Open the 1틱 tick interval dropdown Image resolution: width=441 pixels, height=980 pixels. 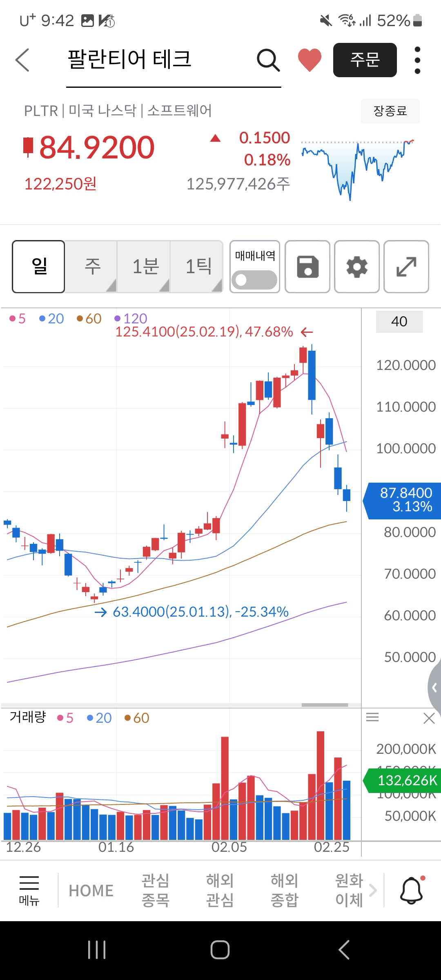click(197, 267)
